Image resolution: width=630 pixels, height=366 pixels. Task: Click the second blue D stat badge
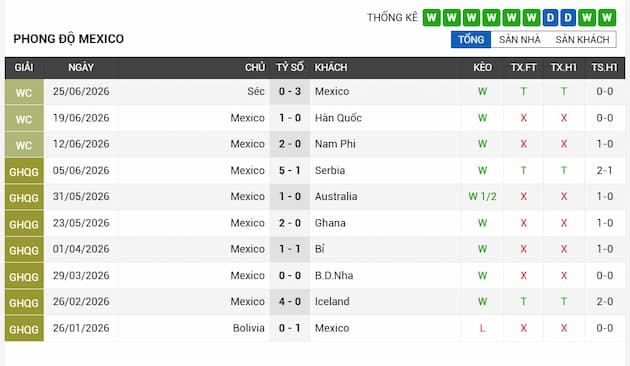click(x=568, y=18)
